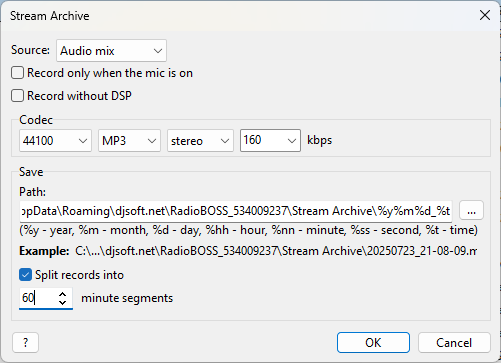The height and width of the screenshot is (363, 501).
Task: Increase segment minutes with up arrow
Action: pyautogui.click(x=62, y=294)
